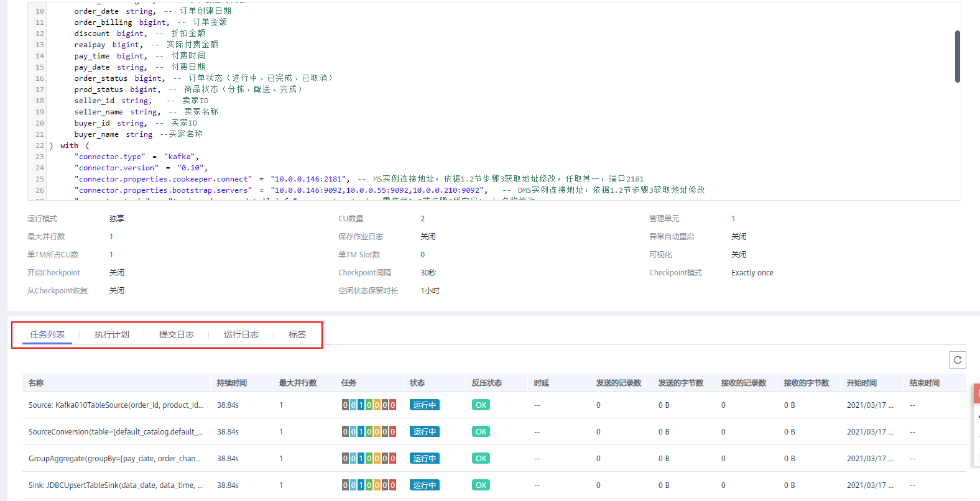980x501 pixels.
Task: Place cursor on seller_name code line
Action: [x=146, y=112]
